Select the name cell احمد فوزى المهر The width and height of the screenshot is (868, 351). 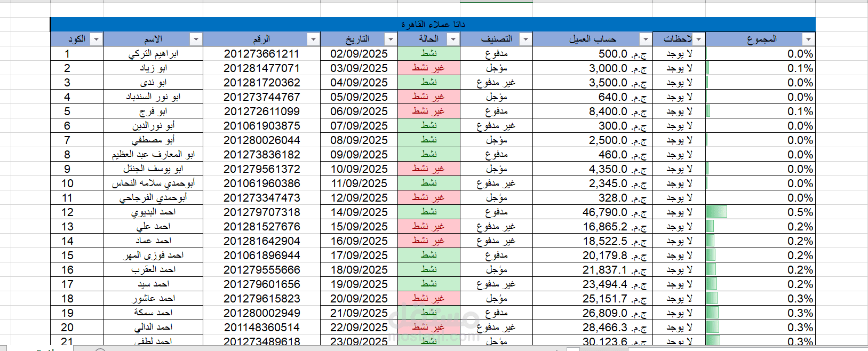click(x=153, y=256)
